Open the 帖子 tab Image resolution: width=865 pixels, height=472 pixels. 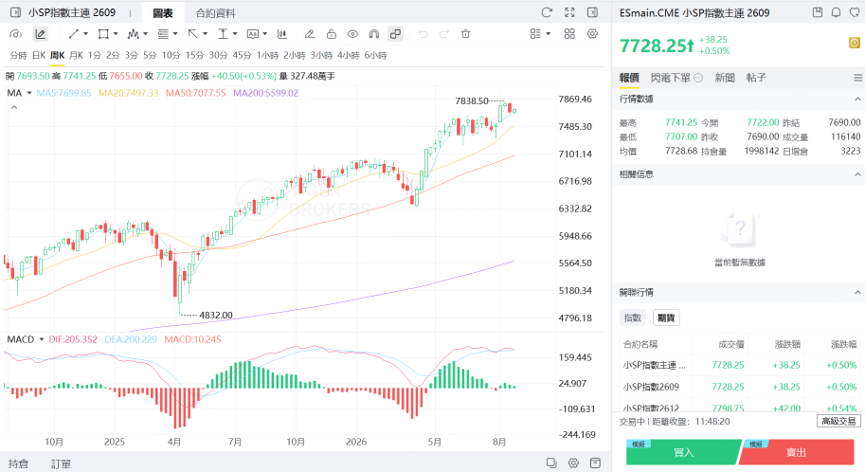[x=756, y=78]
